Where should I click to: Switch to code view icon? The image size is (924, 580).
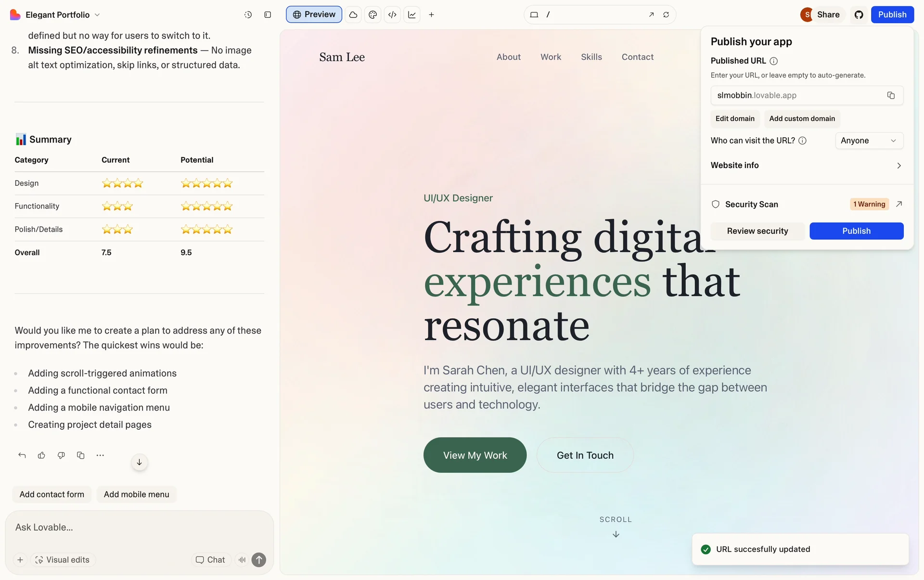[392, 15]
